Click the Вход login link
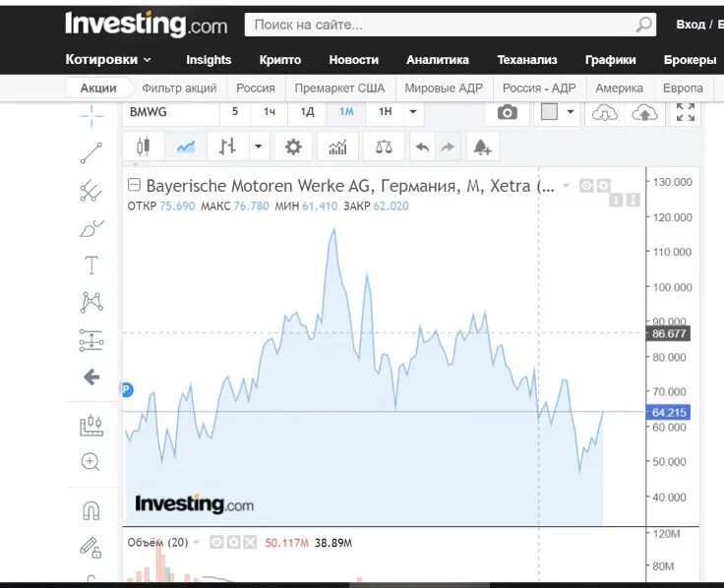This screenshot has height=588, width=724. pyautogui.click(x=691, y=24)
